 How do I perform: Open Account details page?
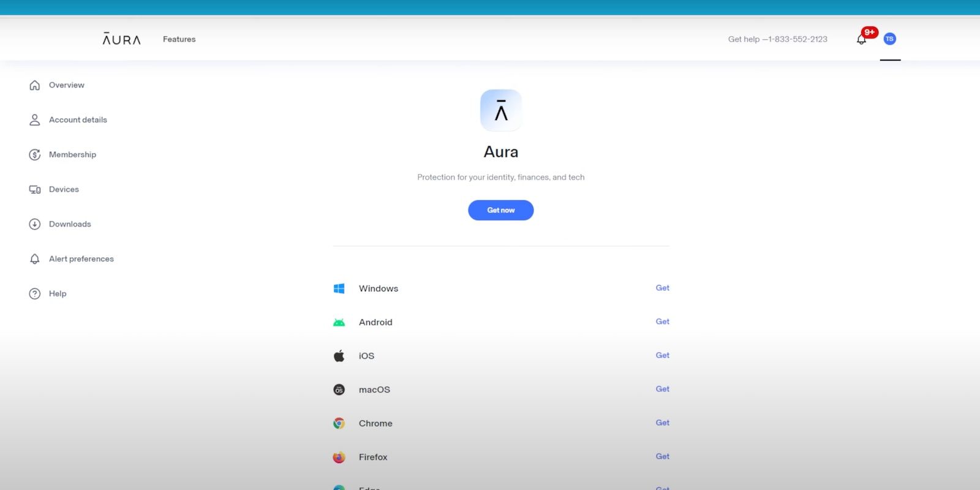pos(78,120)
